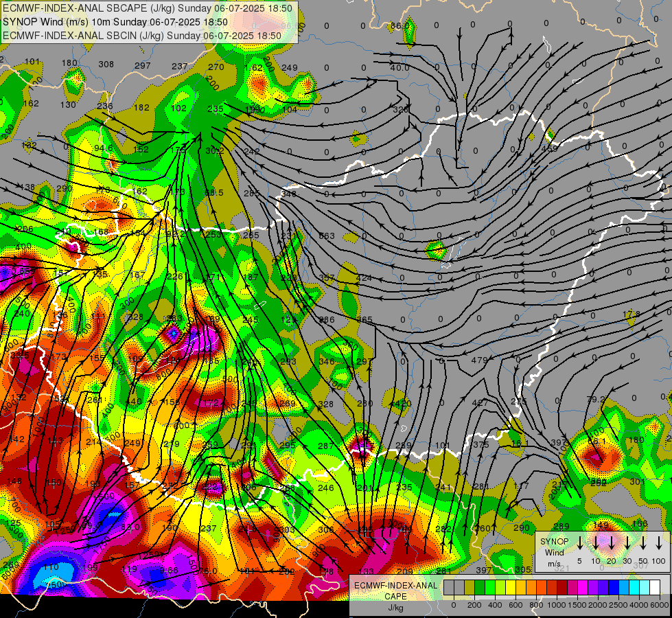Click the 'ECMWF-INDEX-ANAL CAPE' legend title

click(x=395, y=591)
